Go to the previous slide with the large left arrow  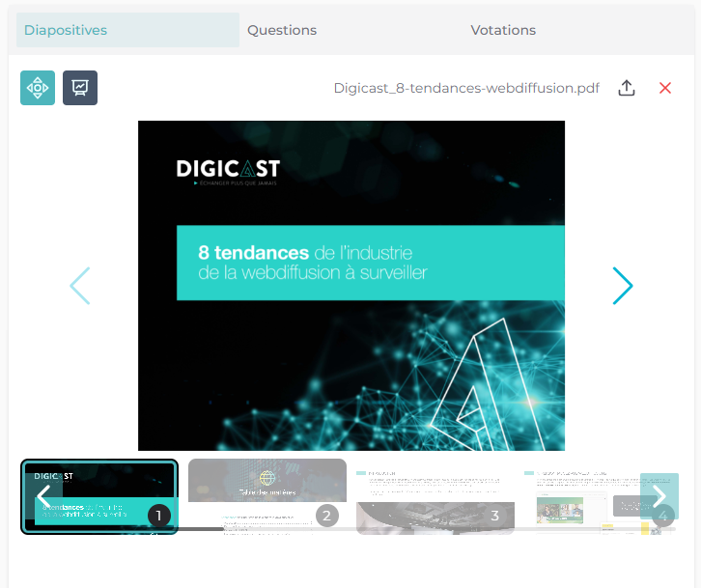[80, 286]
